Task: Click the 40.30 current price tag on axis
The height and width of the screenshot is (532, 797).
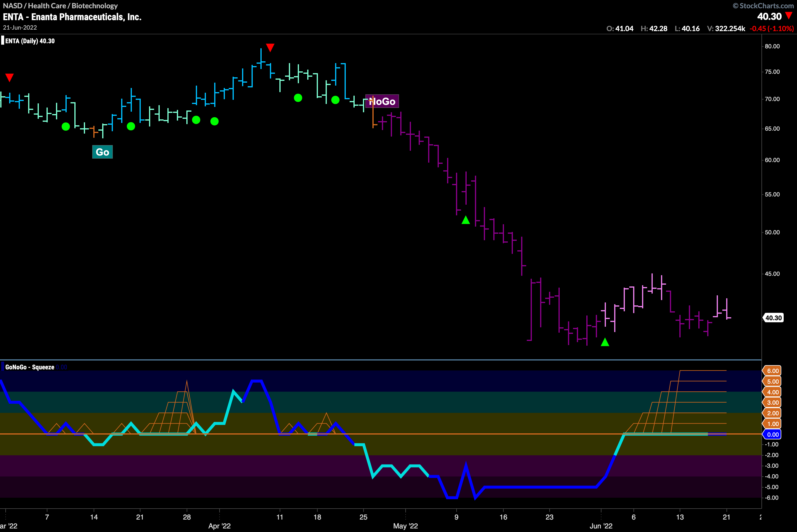Action: click(773, 318)
